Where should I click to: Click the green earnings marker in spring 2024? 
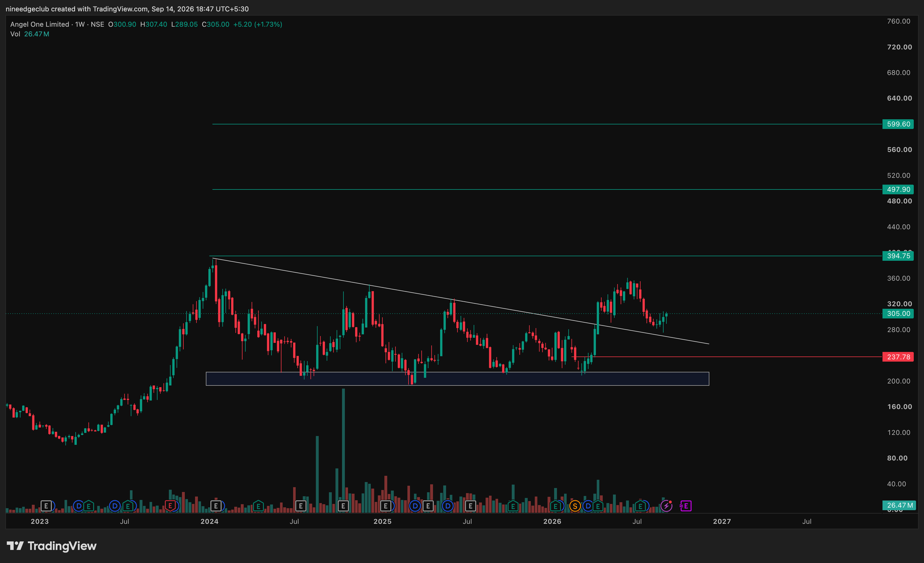[x=258, y=506]
